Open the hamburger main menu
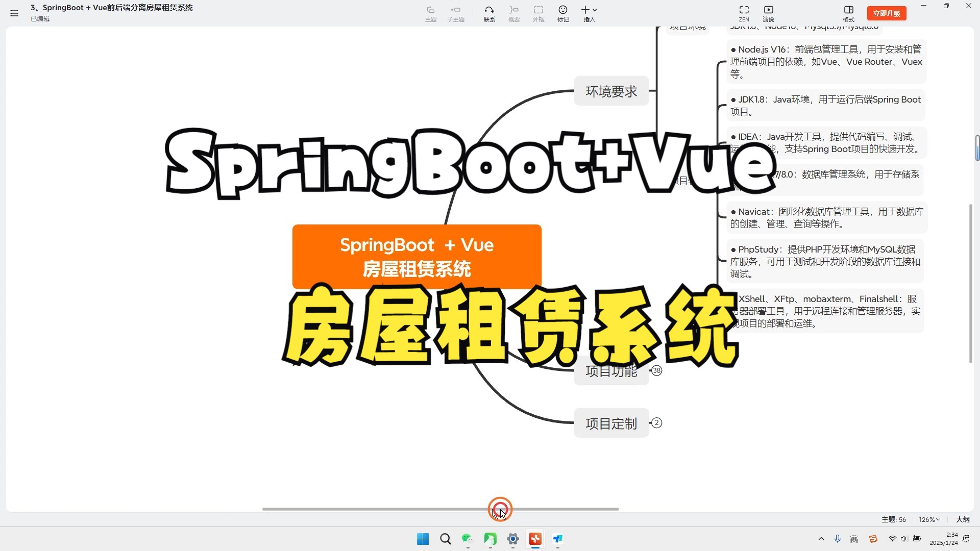 pyautogui.click(x=14, y=13)
